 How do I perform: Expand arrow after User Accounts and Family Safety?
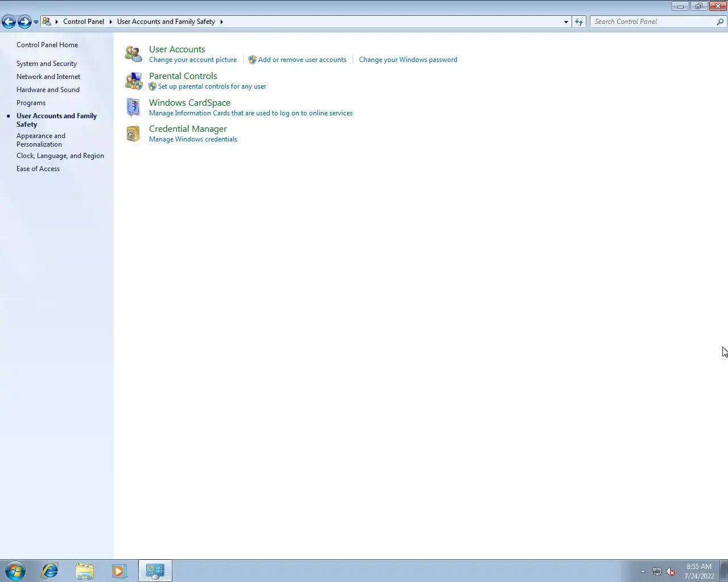(x=221, y=22)
